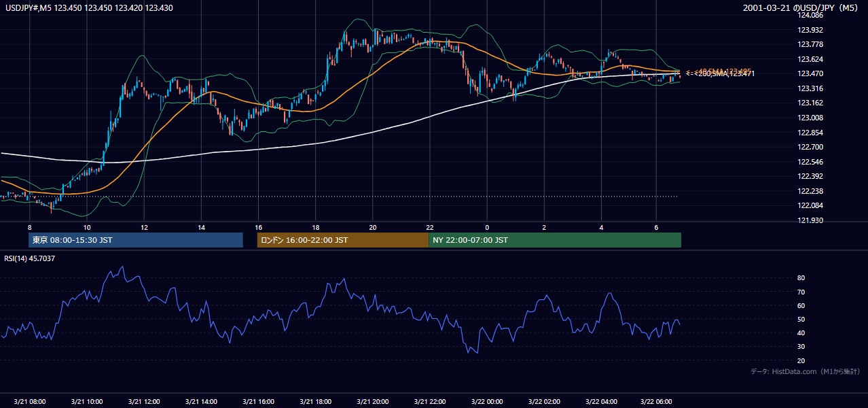Click RSI axis level 40
868x408 pixels.
click(801, 333)
